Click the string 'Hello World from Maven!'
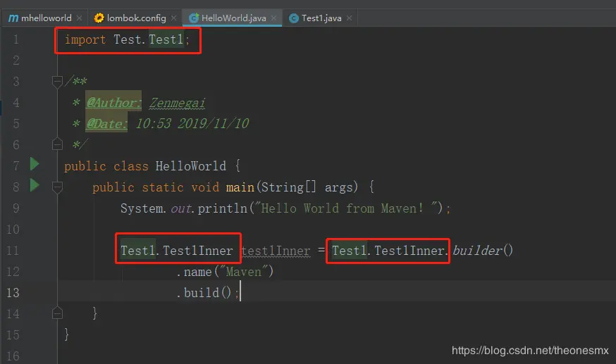The width and height of the screenshot is (616, 364). tap(342, 208)
